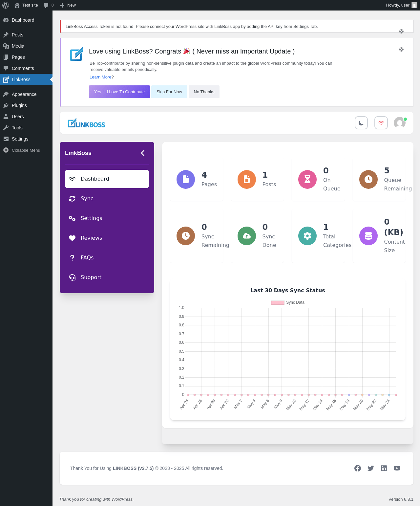The image size is (420, 506).
Task: Click the Apr 24 data point
Action: tap(188, 395)
